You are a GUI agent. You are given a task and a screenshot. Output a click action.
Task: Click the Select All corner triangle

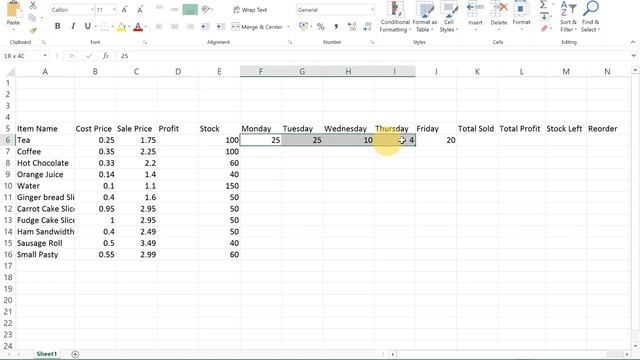10,72
